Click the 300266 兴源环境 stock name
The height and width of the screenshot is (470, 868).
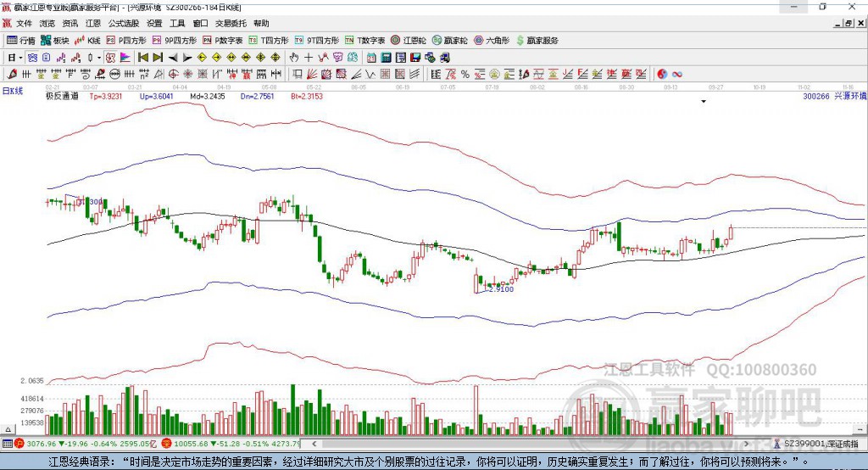[835, 96]
